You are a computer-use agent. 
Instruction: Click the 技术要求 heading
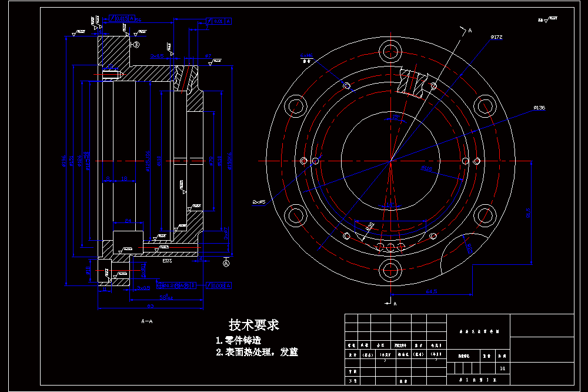coord(254,325)
